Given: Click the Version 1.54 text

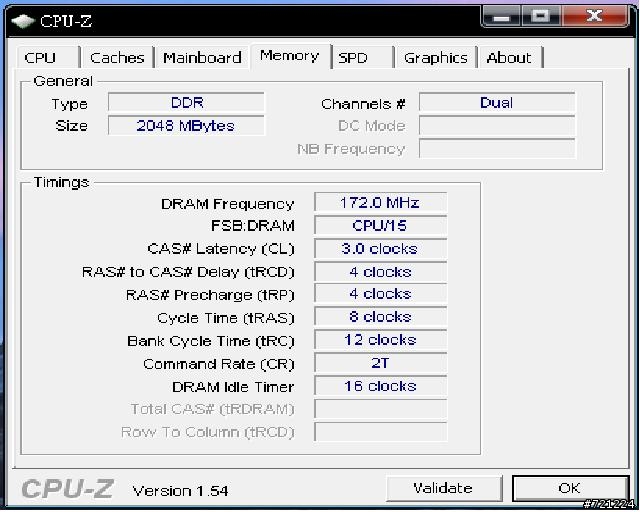Looking at the screenshot, I should click(180, 490).
